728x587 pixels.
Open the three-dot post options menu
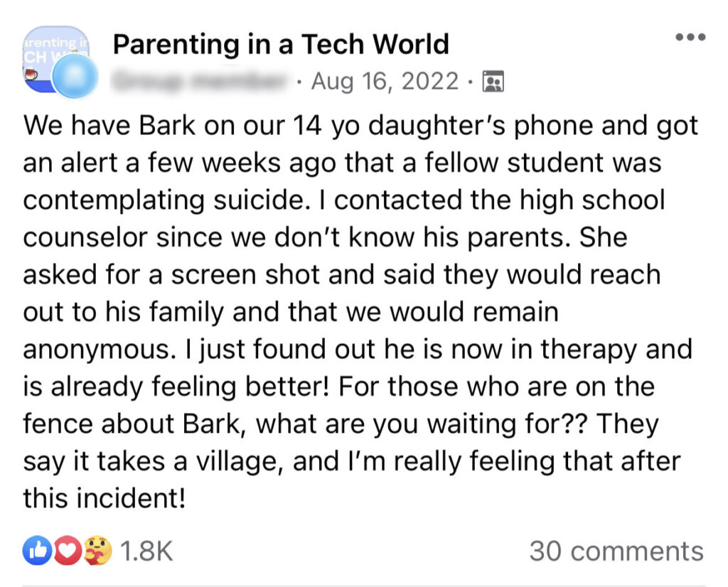coord(690,38)
